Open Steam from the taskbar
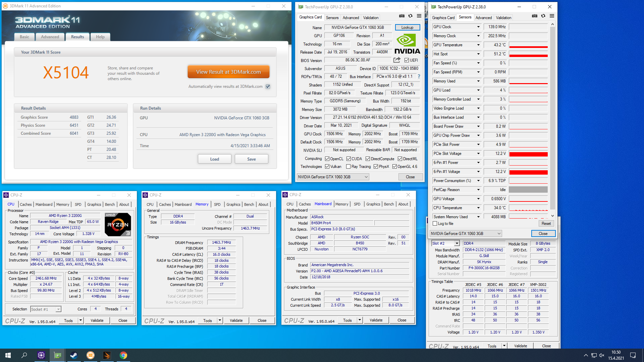The height and width of the screenshot is (362, 644). (x=74, y=355)
